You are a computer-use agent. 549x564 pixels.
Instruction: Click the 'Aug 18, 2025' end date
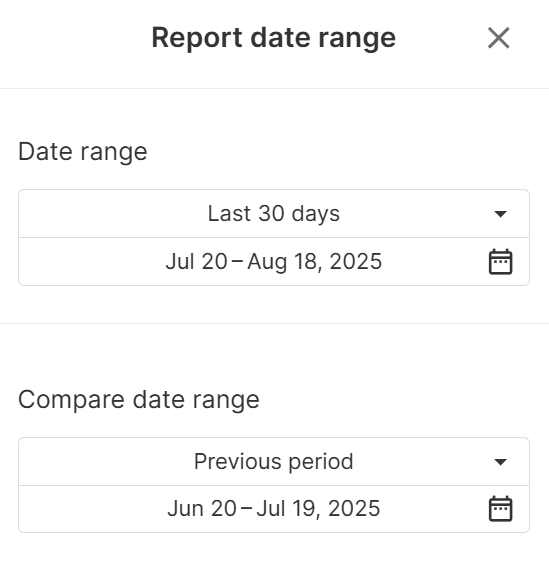(315, 261)
